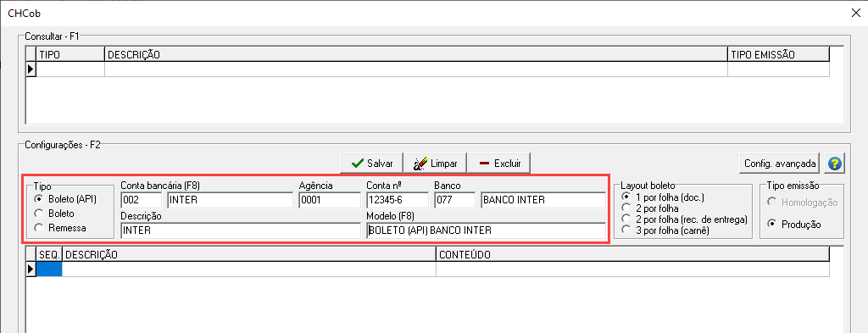The height and width of the screenshot is (333, 868).
Task: Click Banco code field 077
Action: click(455, 200)
